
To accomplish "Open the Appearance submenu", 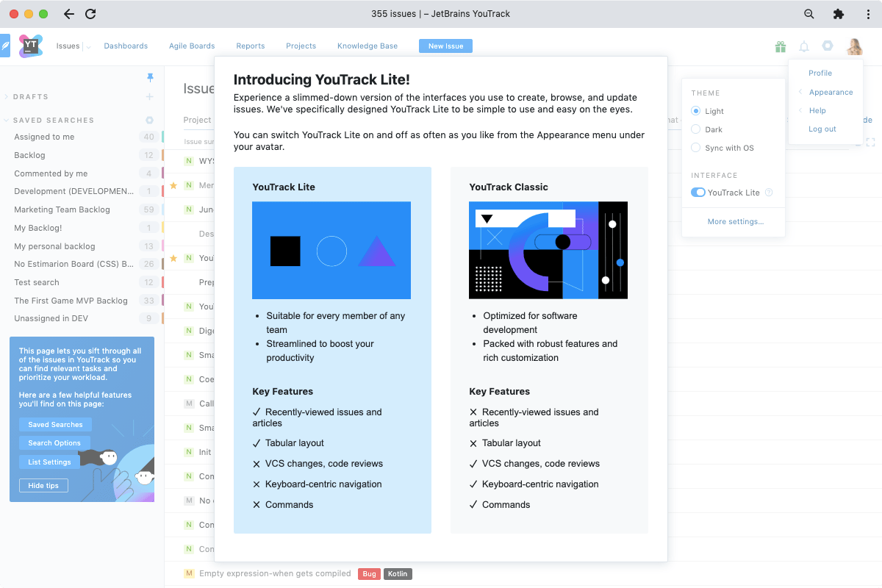I will tap(831, 92).
